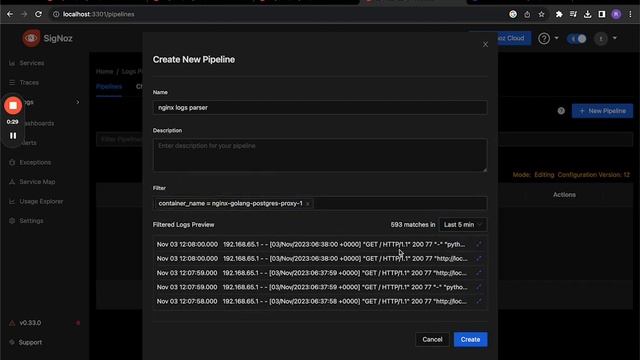
Task: Expand the Logs sidebar submenu chevron
Action: pyautogui.click(x=78, y=102)
